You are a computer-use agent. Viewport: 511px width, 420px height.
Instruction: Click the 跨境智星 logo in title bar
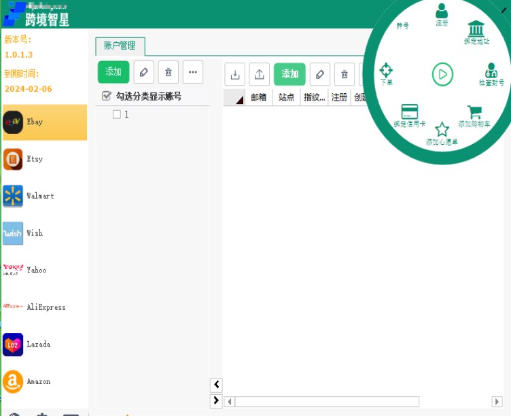(36, 14)
